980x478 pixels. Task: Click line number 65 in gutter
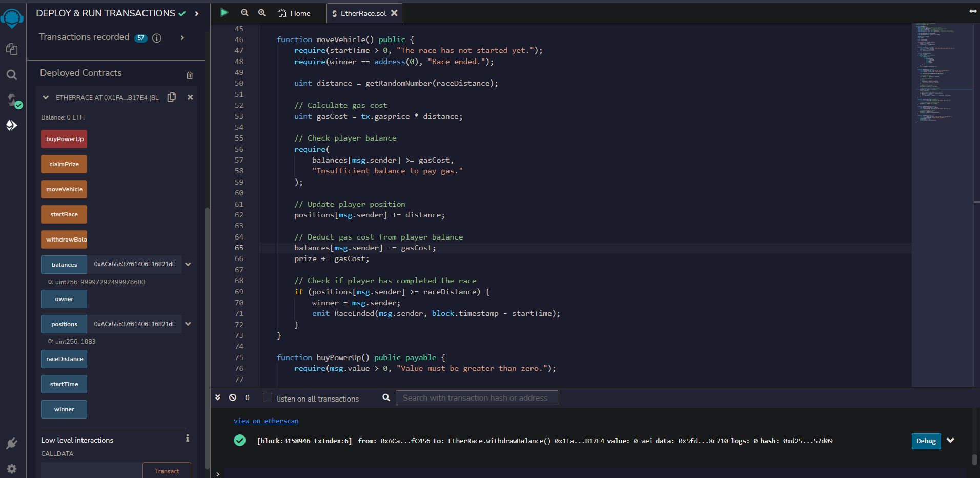pyautogui.click(x=239, y=248)
